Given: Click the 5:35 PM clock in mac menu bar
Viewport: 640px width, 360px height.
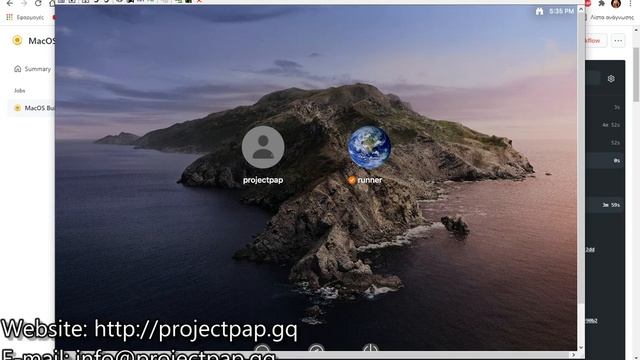Looking at the screenshot, I should pyautogui.click(x=561, y=11).
